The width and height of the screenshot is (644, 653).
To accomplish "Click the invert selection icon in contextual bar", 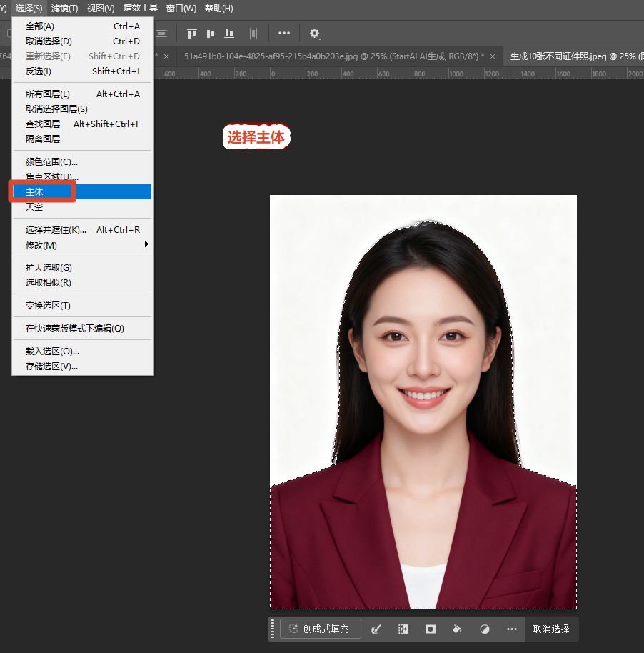I will [x=403, y=629].
